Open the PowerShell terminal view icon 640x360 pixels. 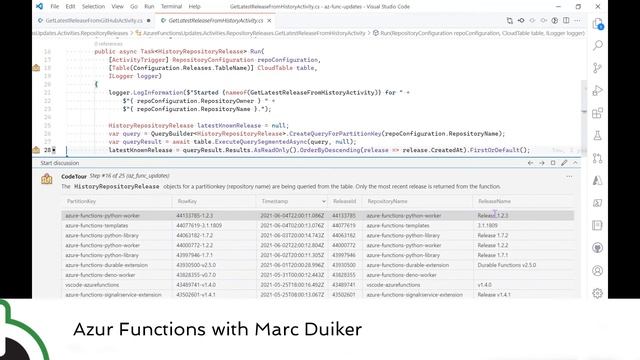[x=598, y=203]
